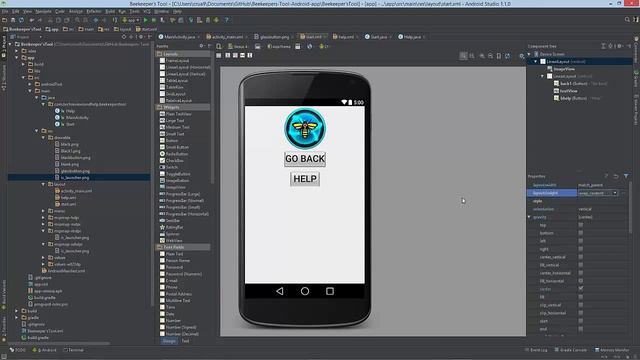The width and height of the screenshot is (640, 360).
Task: Click the GO BACK button in preview
Action: [305, 159]
